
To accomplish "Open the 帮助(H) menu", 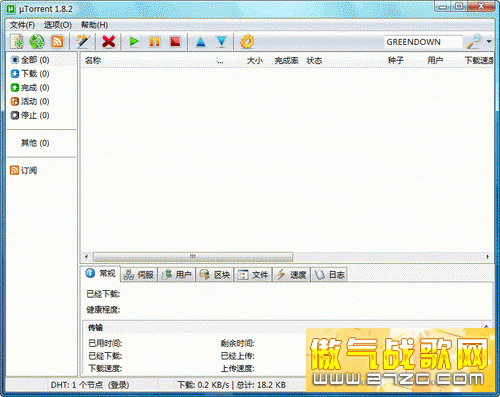I will 95,25.
